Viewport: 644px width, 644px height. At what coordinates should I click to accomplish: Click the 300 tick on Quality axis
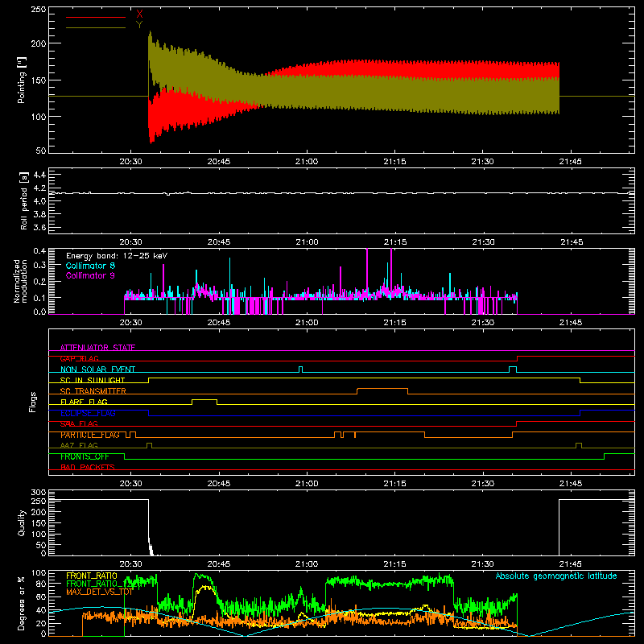[x=38, y=493]
